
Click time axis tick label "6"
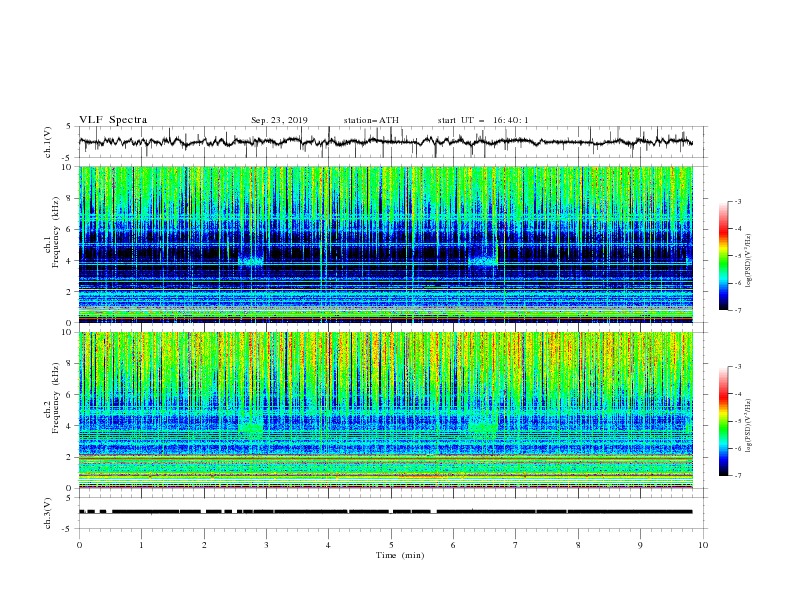454,545
